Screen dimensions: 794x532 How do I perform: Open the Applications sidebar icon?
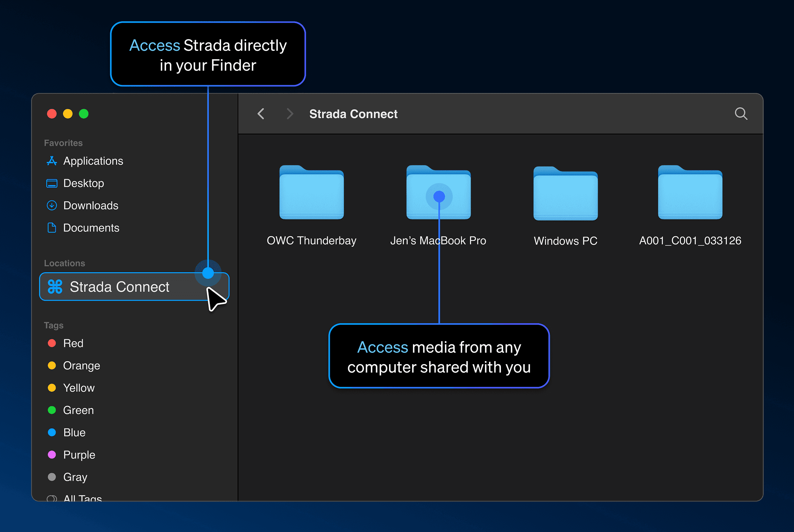point(52,161)
